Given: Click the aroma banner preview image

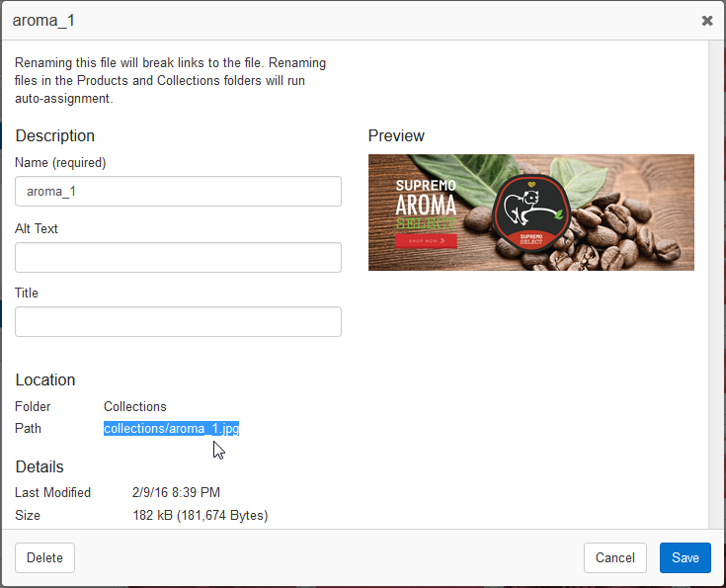Looking at the screenshot, I should pos(531,212).
